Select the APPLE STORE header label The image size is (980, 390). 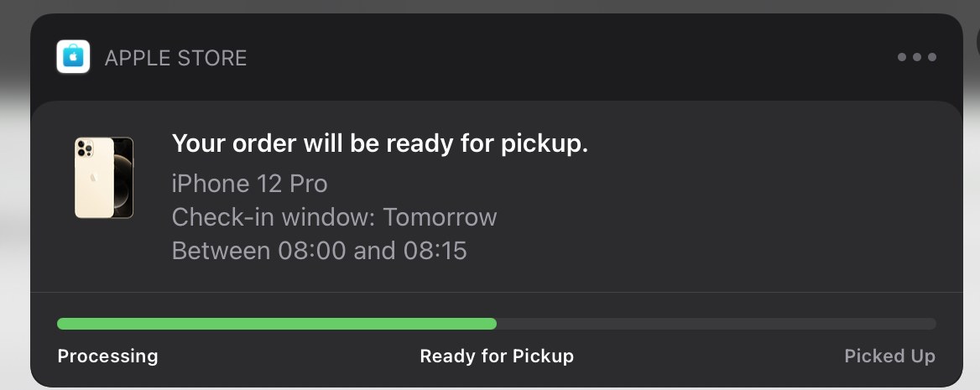pyautogui.click(x=175, y=58)
